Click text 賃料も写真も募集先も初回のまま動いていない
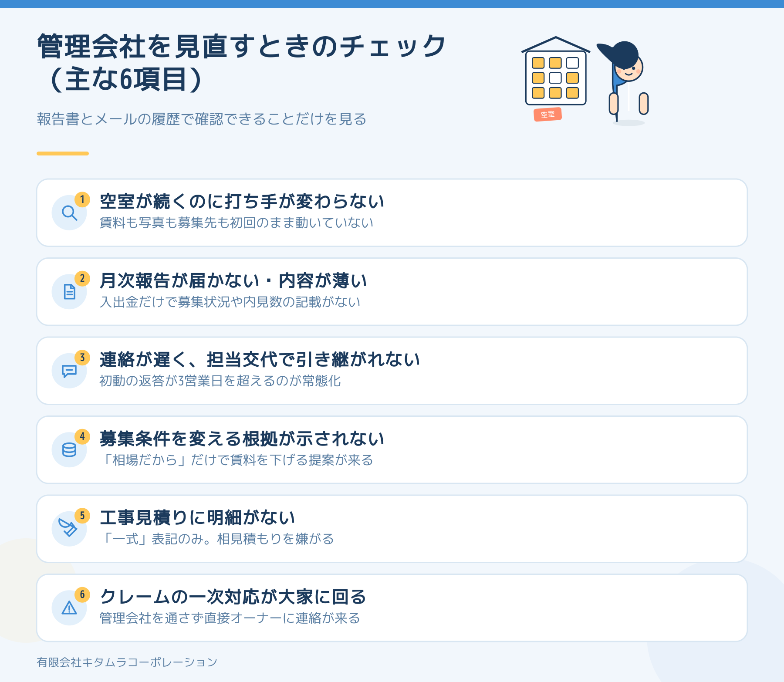The height and width of the screenshot is (682, 784). (x=237, y=223)
